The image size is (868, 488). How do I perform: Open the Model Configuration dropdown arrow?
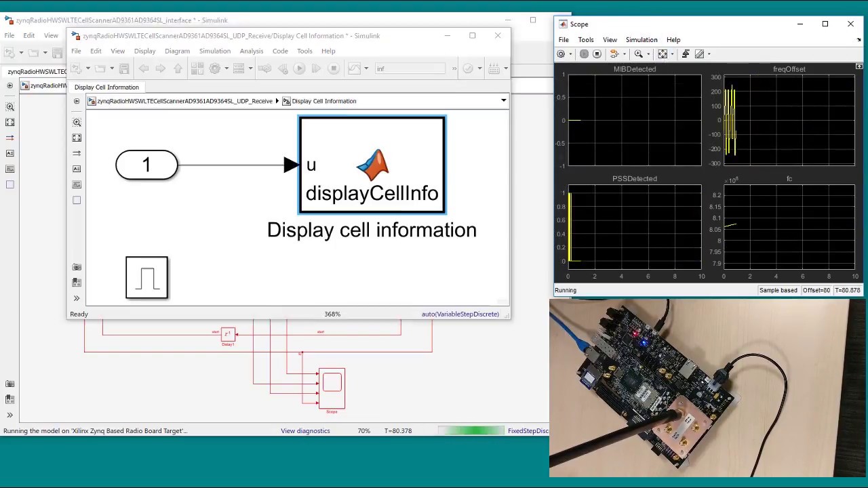pyautogui.click(x=226, y=68)
